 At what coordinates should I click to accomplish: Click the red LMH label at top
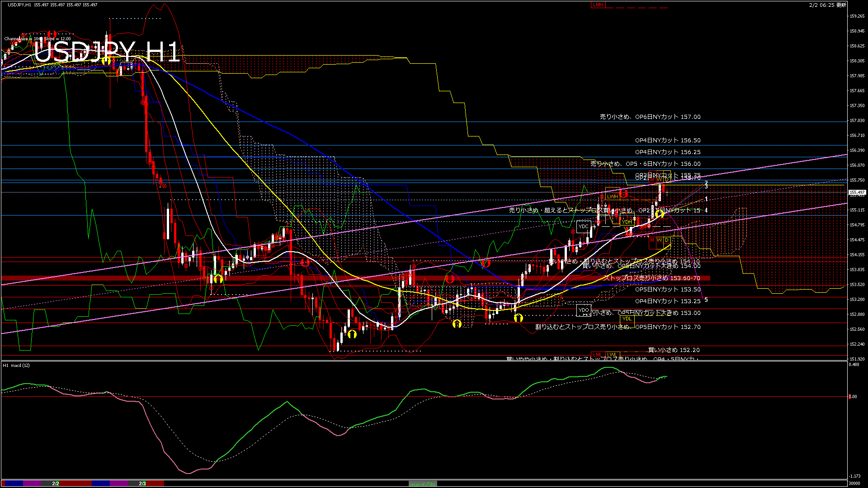(x=598, y=5)
